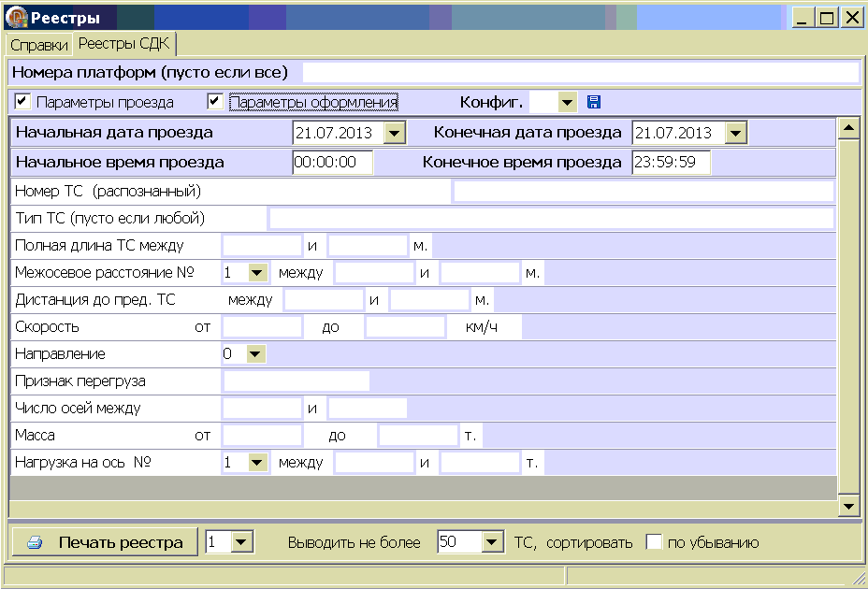Expand the Выводить не более count dropdown
The width and height of the screenshot is (868, 589).
pyautogui.click(x=493, y=542)
